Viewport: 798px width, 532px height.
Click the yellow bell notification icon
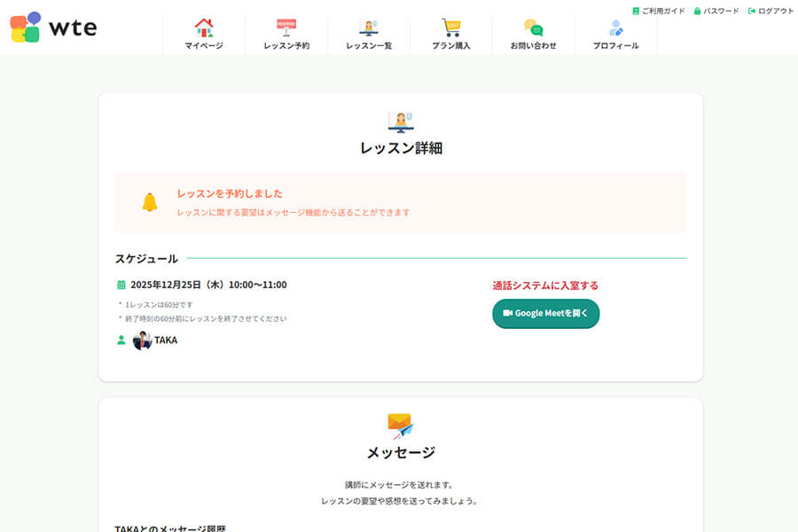(147, 201)
